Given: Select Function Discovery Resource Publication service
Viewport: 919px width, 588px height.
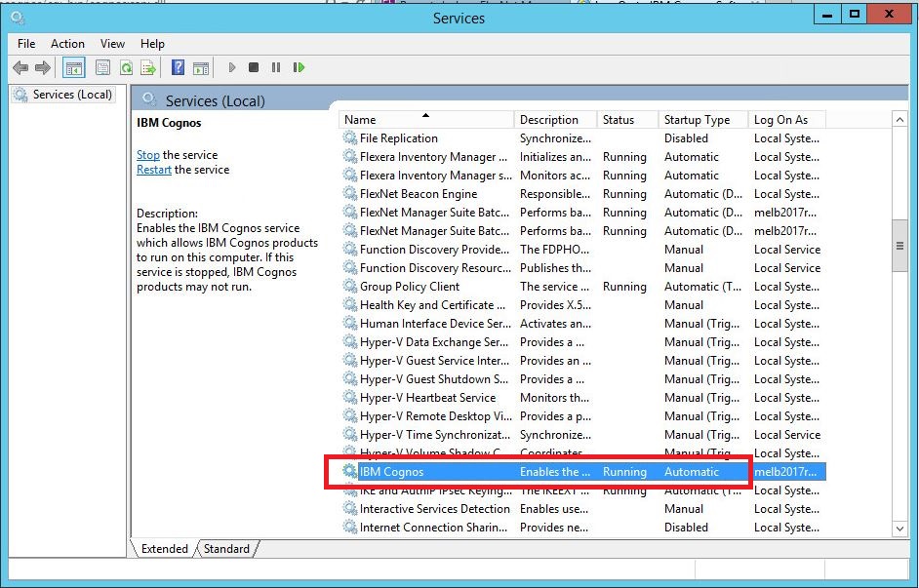Looking at the screenshot, I should pyautogui.click(x=582, y=267).
